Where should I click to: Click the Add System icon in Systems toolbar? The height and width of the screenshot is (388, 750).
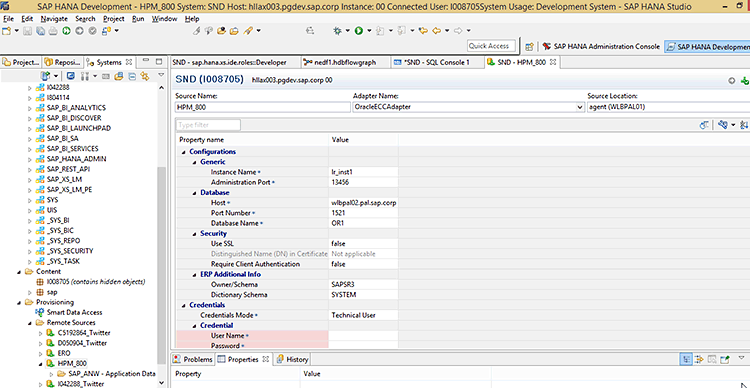46,76
